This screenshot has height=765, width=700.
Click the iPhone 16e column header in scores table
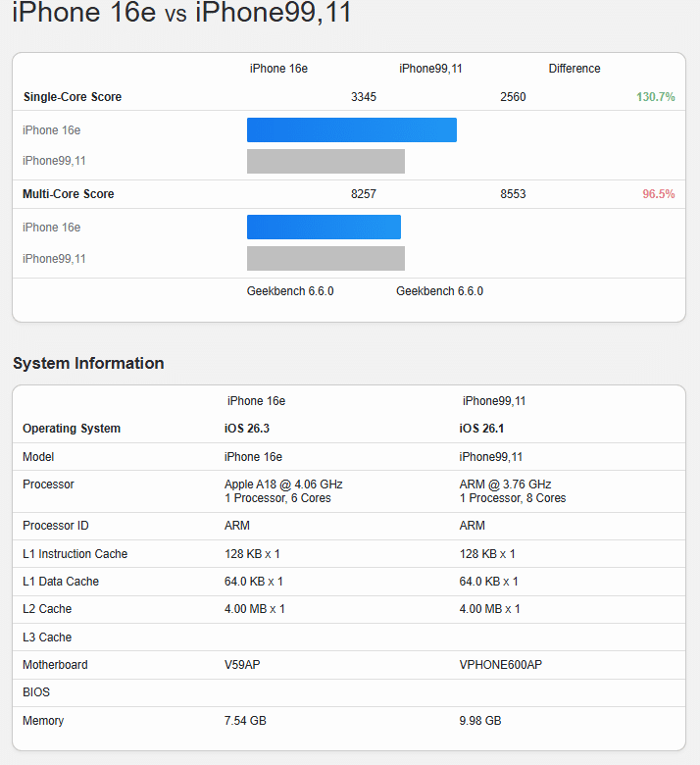click(x=278, y=69)
